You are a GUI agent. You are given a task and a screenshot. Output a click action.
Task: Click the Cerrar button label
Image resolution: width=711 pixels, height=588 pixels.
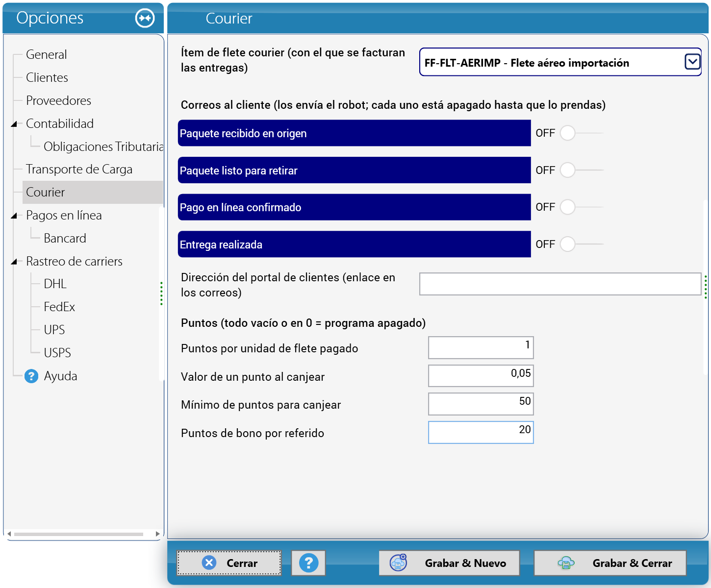[242, 563]
